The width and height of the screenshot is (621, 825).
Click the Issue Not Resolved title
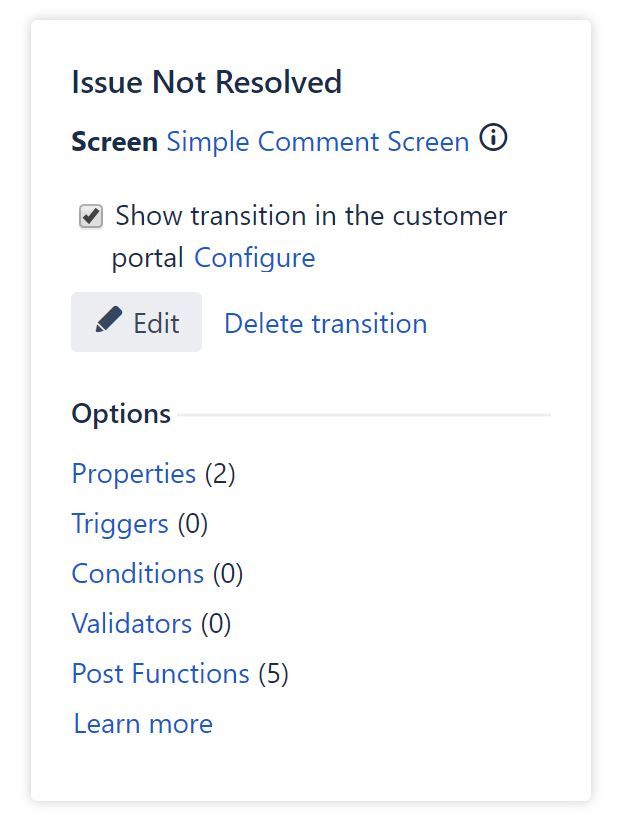(x=206, y=82)
